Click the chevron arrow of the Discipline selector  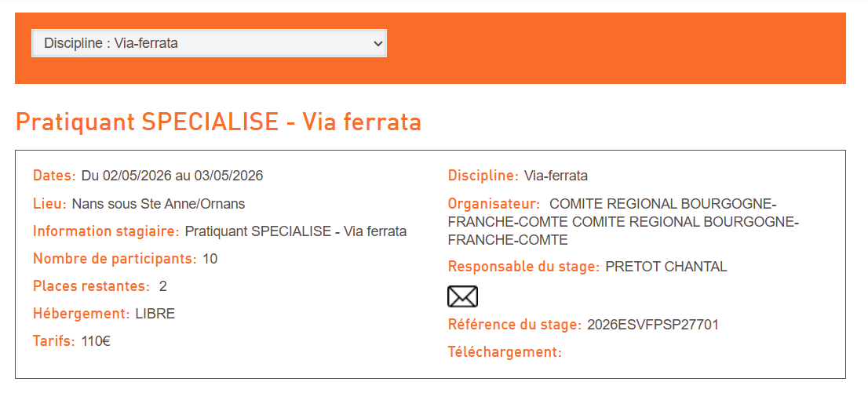click(x=377, y=44)
